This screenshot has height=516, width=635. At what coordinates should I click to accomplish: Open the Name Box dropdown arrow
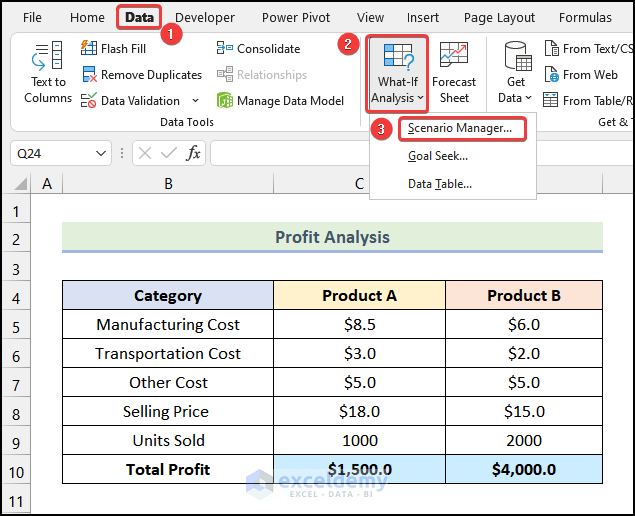pos(101,153)
